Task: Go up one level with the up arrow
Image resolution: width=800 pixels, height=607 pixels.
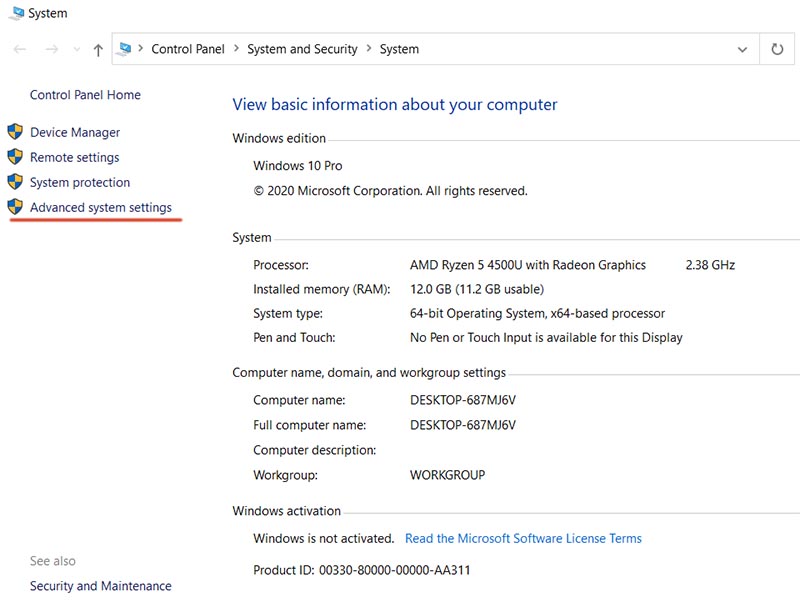Action: coord(98,49)
